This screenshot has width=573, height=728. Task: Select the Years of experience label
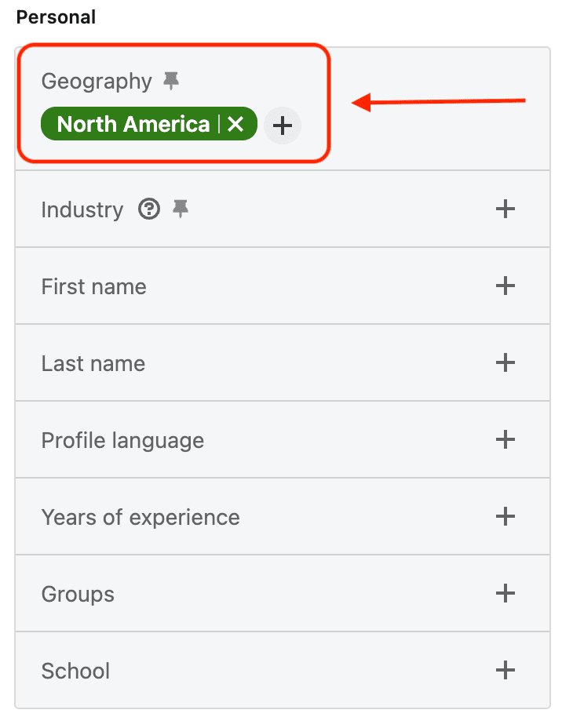pyautogui.click(x=141, y=518)
